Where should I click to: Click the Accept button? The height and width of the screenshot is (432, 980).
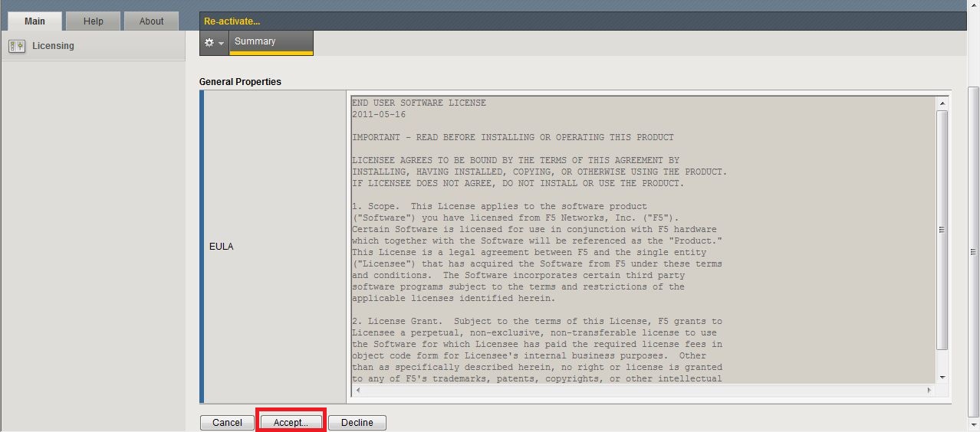click(291, 423)
